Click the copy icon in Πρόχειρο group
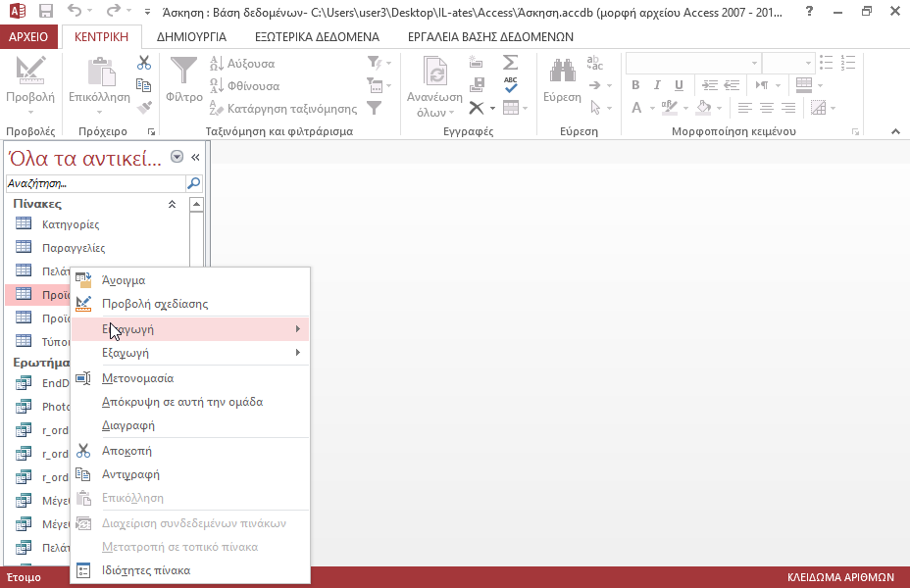Viewport: 910px width, 588px height. 144,85
